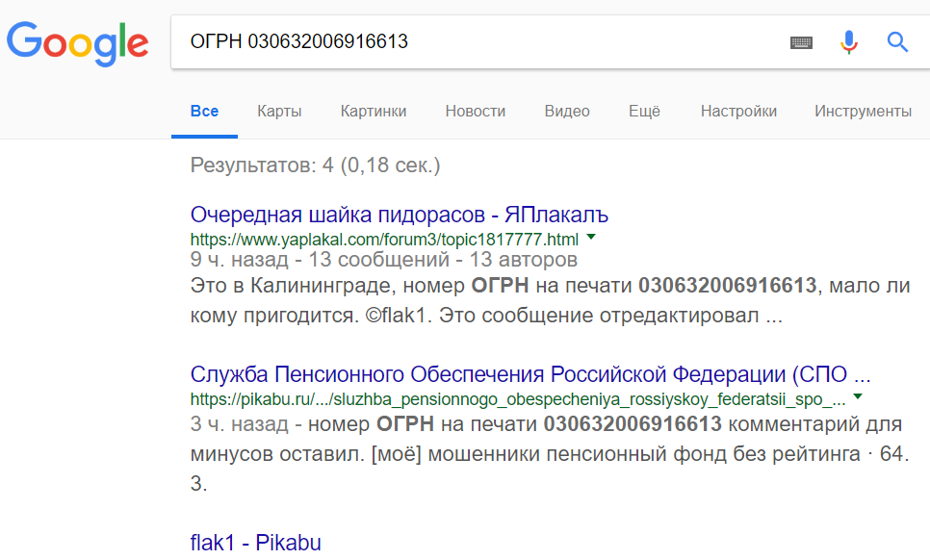Open Служба Пенсионного Обеспечения result link
930x560 pixels.
[x=530, y=374]
